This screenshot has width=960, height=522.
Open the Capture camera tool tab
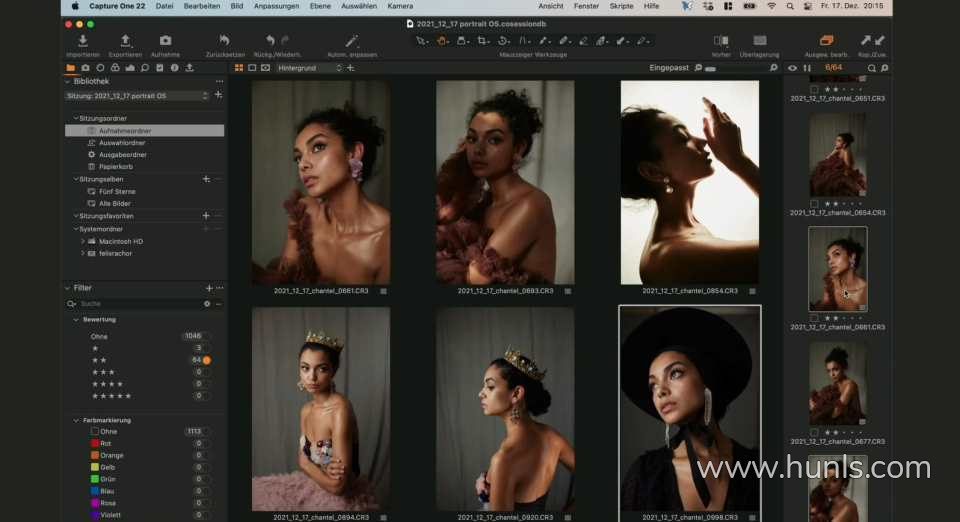[86, 68]
